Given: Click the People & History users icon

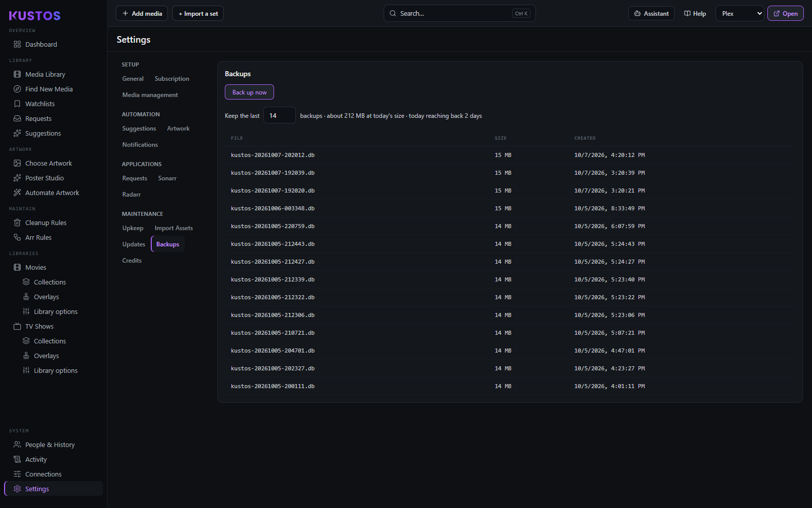Looking at the screenshot, I should (x=17, y=444).
